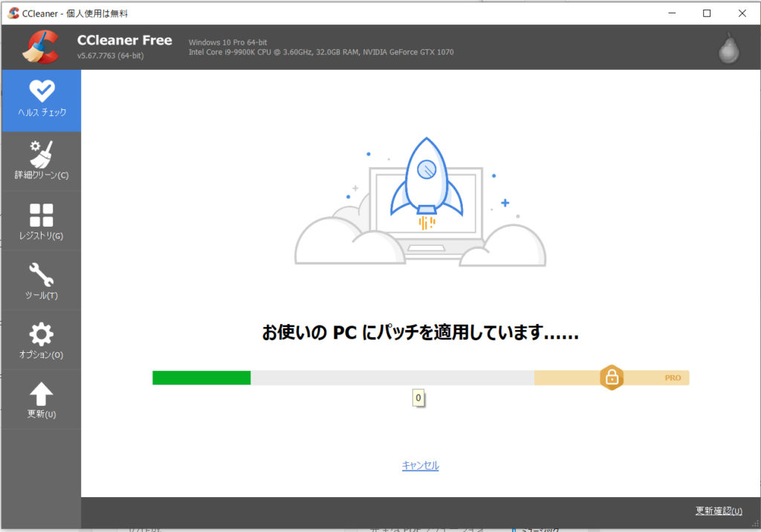Open オプション gear icon in sidebar
761x532 pixels.
point(42,334)
